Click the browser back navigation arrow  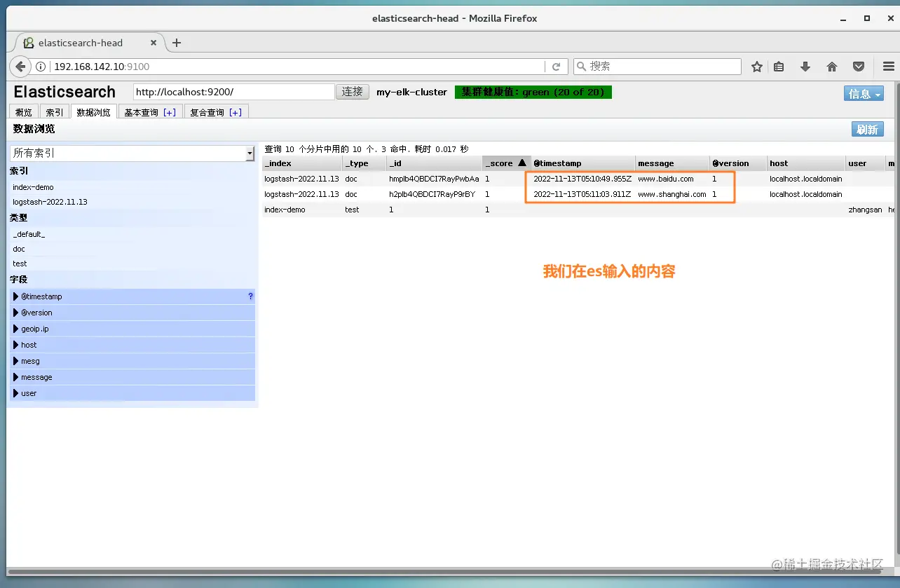[x=20, y=66]
